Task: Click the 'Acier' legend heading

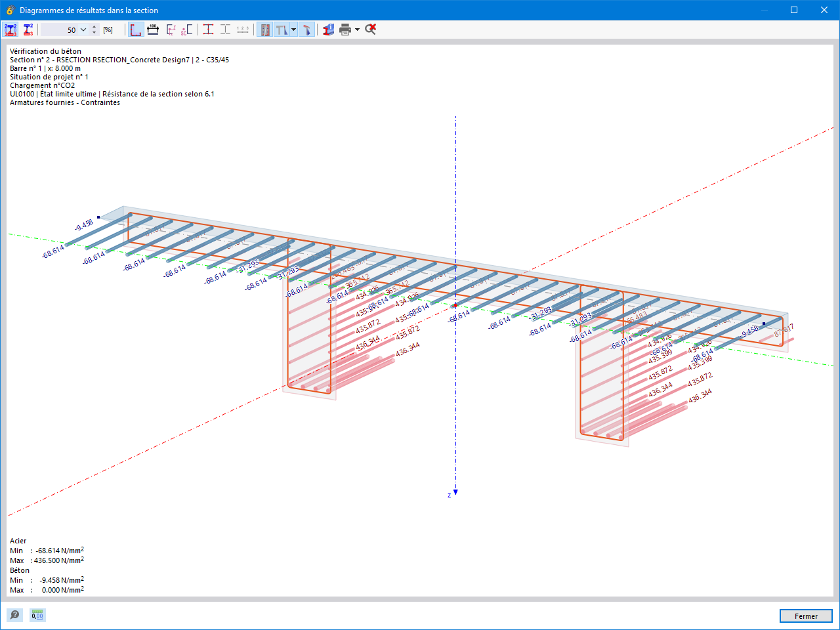Action: pos(18,541)
